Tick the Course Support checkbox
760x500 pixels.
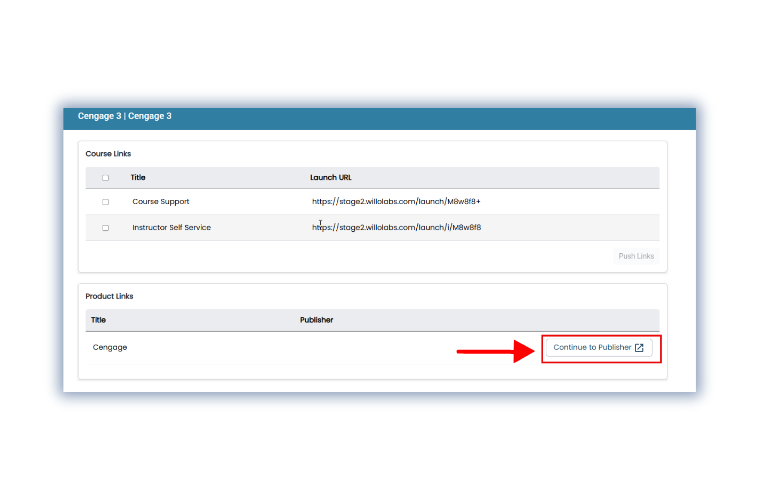click(105, 202)
